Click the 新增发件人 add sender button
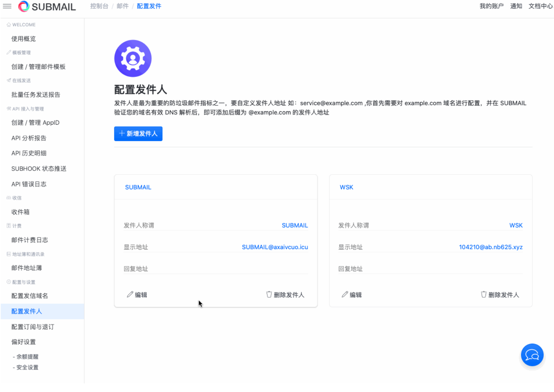Viewport: 554px width, 392px height. [x=138, y=134]
